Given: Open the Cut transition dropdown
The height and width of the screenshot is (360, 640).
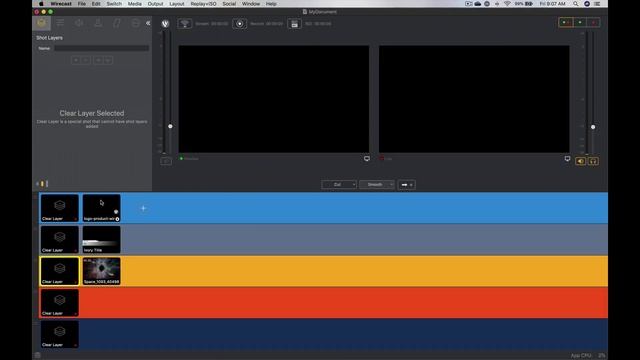Looking at the screenshot, I should click(x=339, y=184).
